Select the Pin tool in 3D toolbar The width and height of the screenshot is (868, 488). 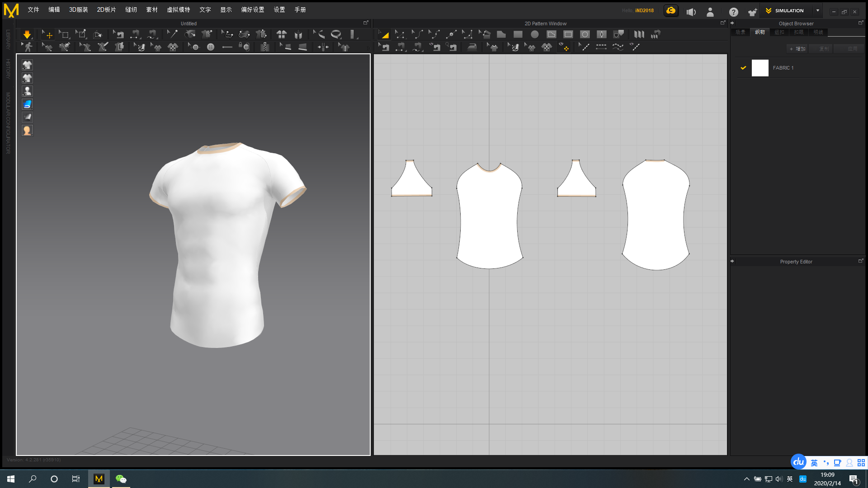tap(171, 34)
